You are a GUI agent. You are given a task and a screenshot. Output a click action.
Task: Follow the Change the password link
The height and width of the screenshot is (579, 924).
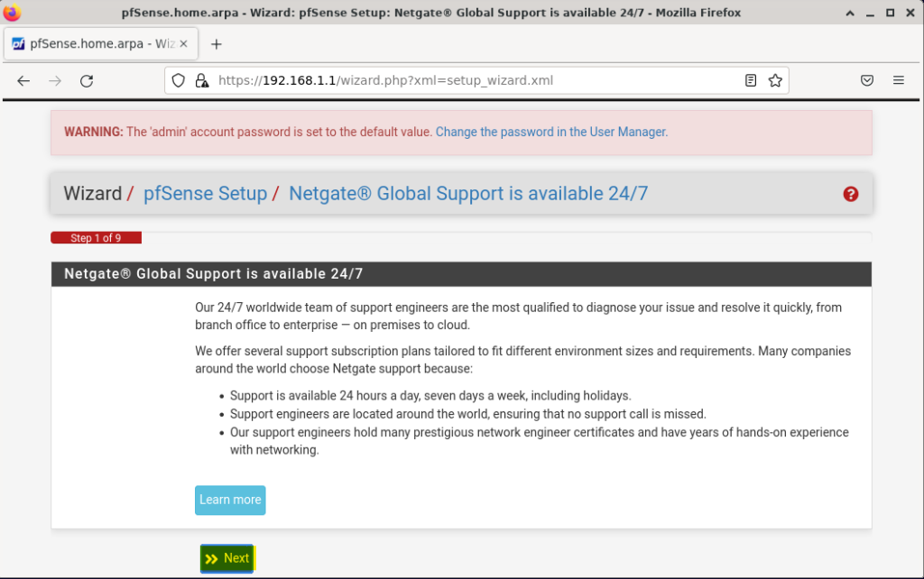551,132
